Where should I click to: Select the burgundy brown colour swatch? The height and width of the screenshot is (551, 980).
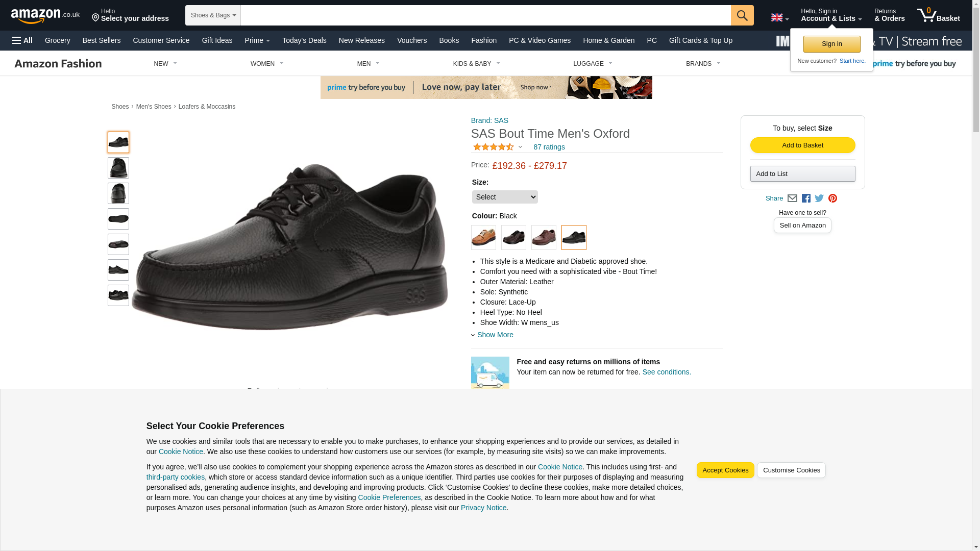[x=544, y=238]
